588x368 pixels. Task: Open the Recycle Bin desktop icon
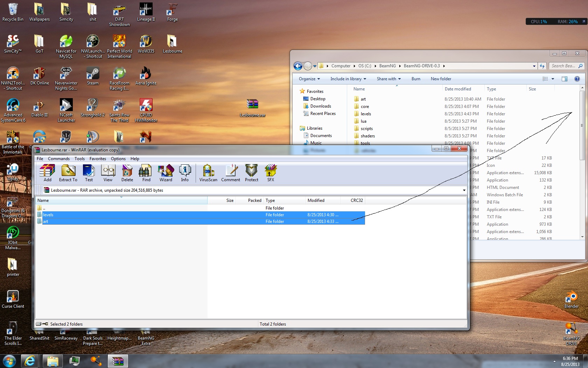point(13,12)
